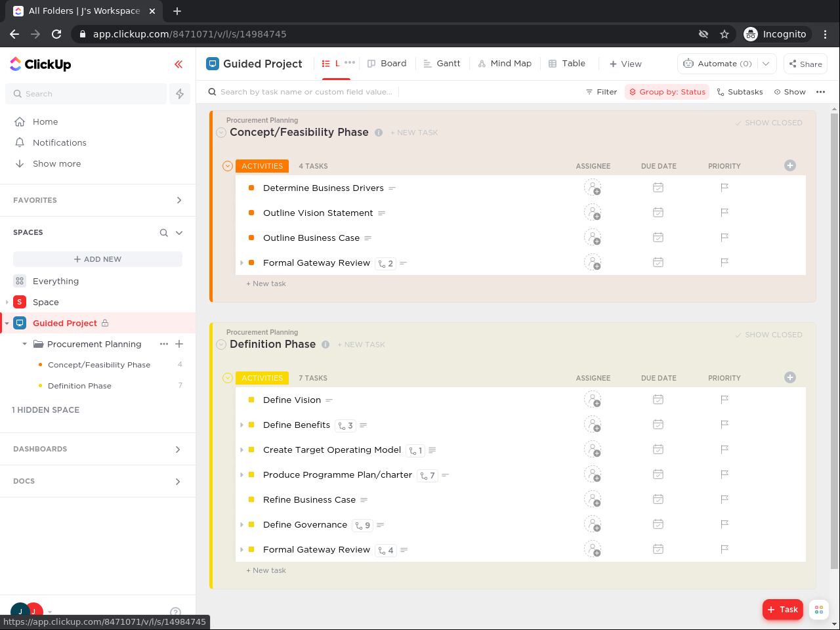Viewport: 840px width, 630px height.
Task: Add column with plus icon in Concept/Feasibility list
Action: [x=790, y=165]
